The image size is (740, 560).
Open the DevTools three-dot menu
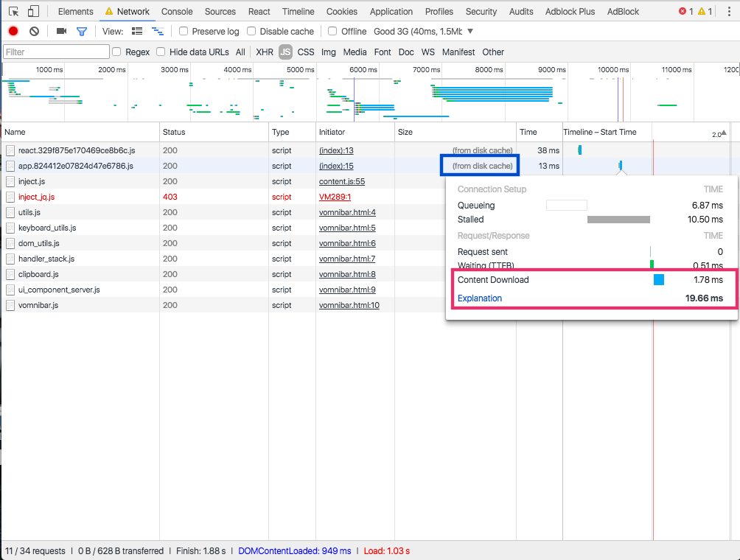tap(727, 12)
